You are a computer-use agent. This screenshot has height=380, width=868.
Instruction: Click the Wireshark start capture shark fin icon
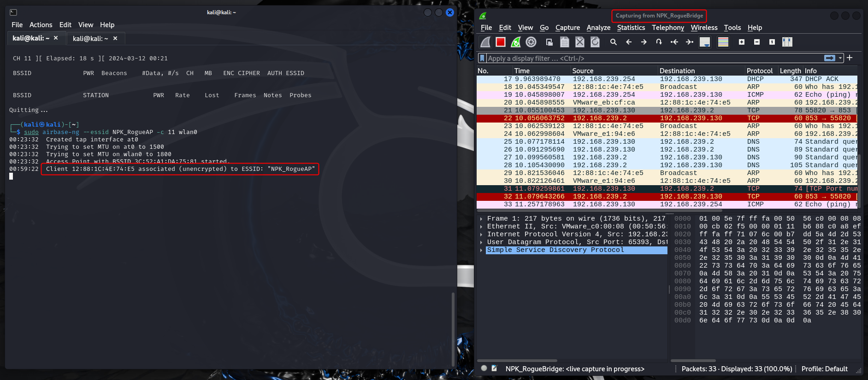pos(485,42)
